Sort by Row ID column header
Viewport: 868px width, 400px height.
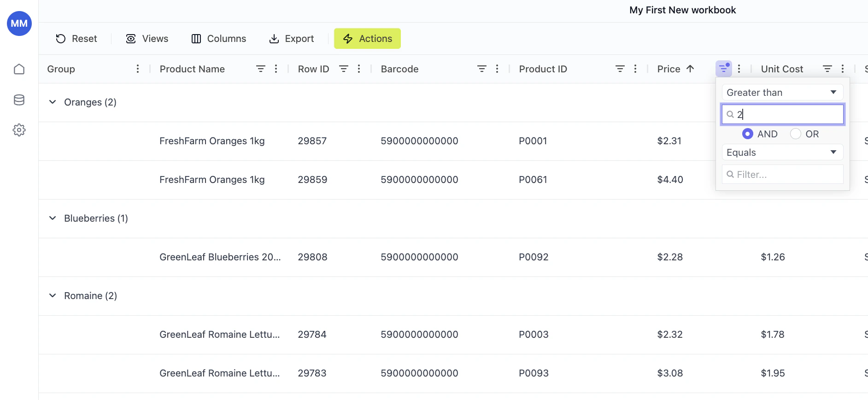314,69
